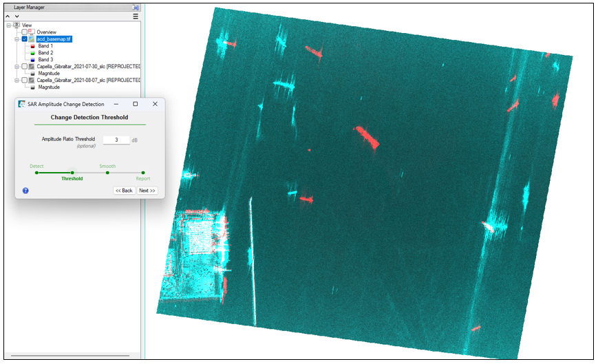This screenshot has height=364, width=598.
Task: Click the collapse-all up arrow in Layer Manager
Action: coord(8,16)
